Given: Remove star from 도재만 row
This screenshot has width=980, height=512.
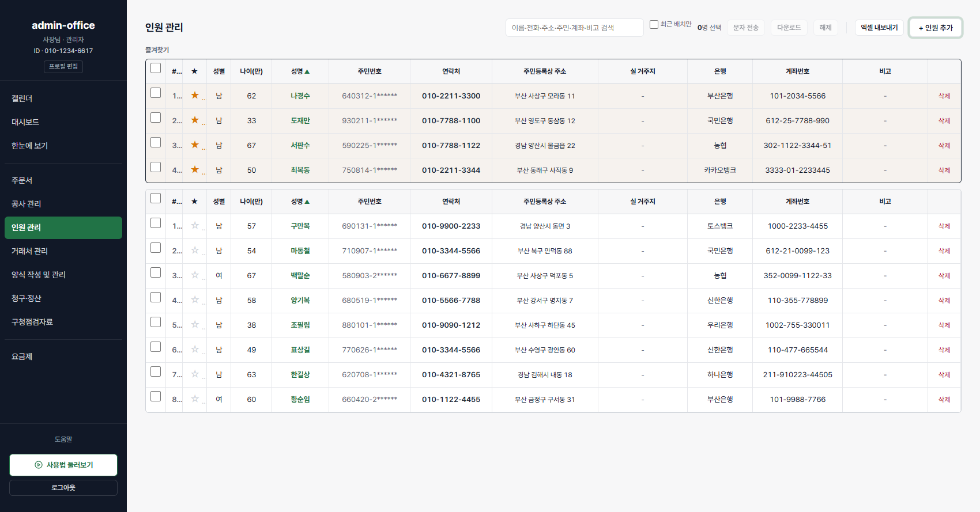Looking at the screenshot, I should [x=195, y=120].
